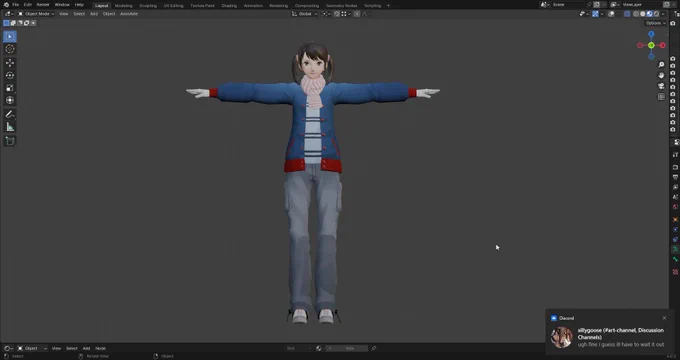Toggle viewport gizmos visibility
The height and width of the screenshot is (360, 680).
tap(595, 14)
